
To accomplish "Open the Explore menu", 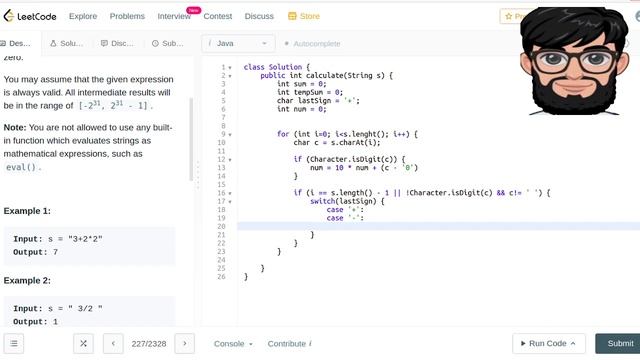I will (x=83, y=16).
